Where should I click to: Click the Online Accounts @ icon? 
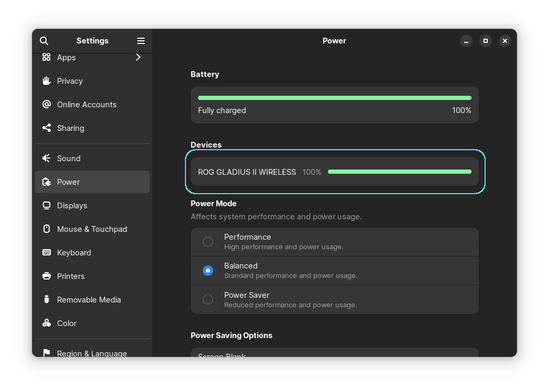coord(47,104)
